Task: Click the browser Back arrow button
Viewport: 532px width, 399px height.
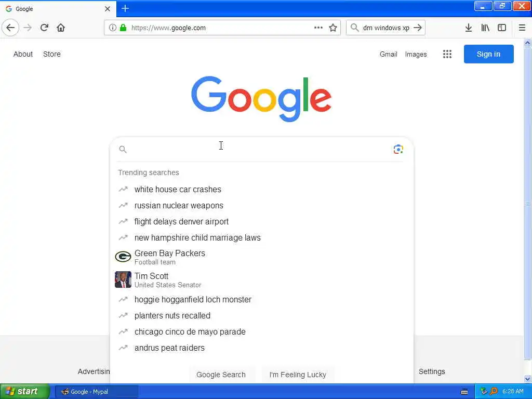Action: (x=10, y=28)
